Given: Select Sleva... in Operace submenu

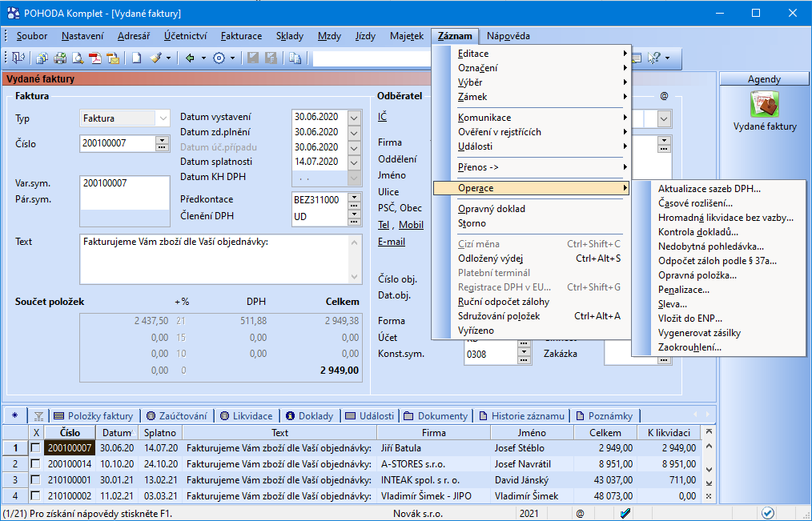Looking at the screenshot, I should (x=718, y=303).
